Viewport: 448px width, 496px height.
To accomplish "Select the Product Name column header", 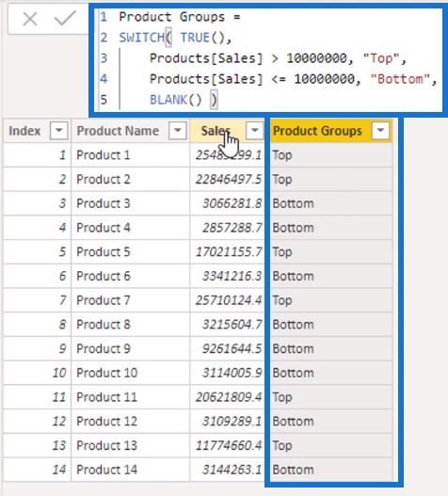I will click(131, 131).
